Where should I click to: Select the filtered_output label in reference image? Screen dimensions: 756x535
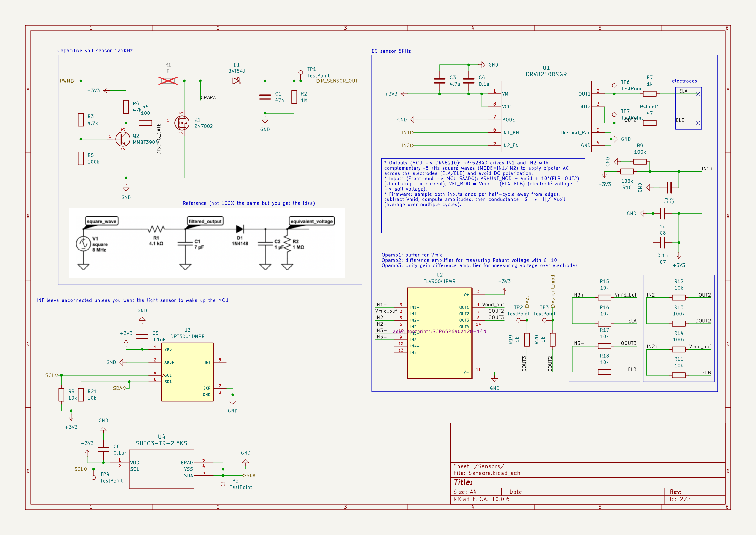tap(205, 221)
